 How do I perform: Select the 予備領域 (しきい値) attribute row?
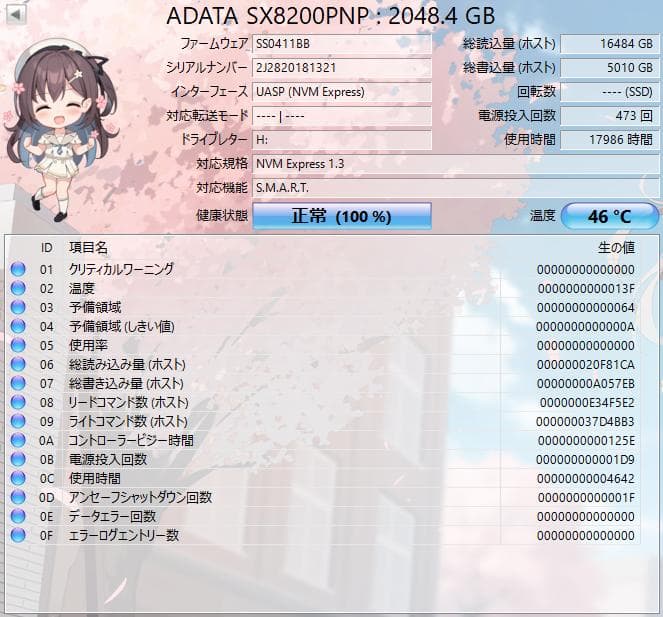point(323,326)
